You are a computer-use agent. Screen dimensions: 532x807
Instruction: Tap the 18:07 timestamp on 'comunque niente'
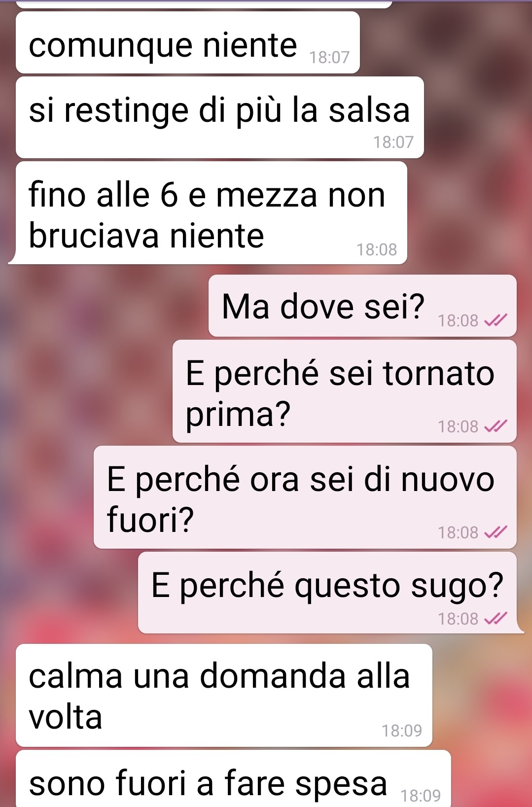click(329, 58)
